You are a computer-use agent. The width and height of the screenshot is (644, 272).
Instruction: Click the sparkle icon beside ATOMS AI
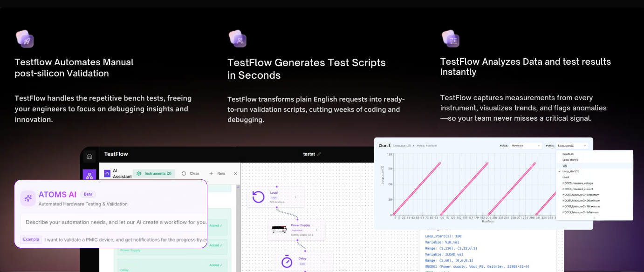coord(28,198)
